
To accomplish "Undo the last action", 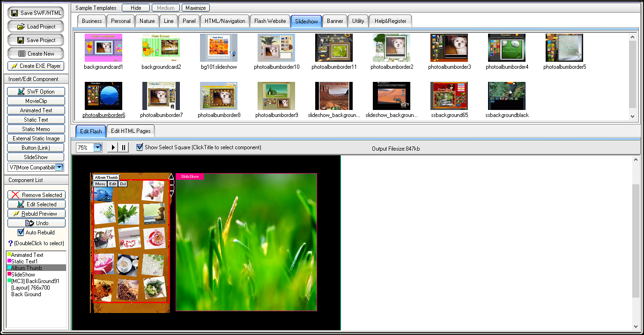I will [x=36, y=223].
